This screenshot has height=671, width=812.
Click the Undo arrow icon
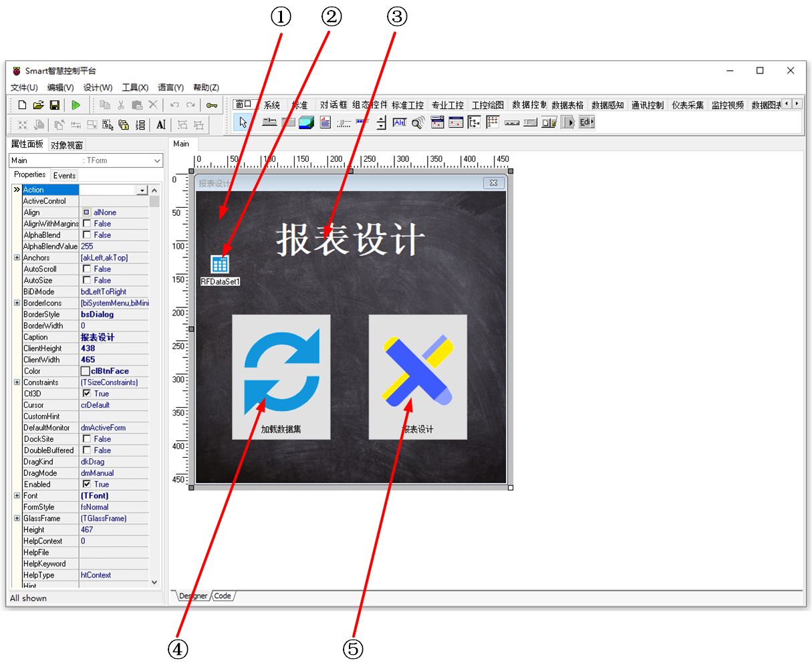pyautogui.click(x=174, y=105)
